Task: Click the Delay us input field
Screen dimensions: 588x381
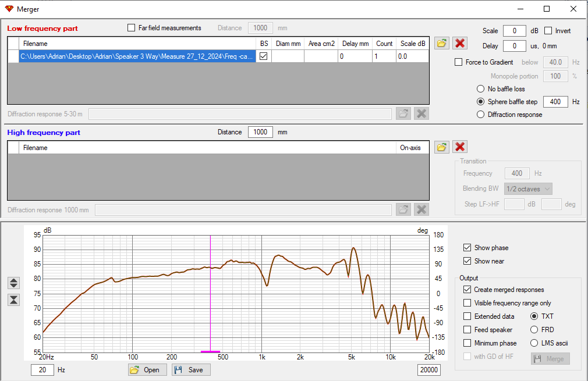Action: pos(514,46)
